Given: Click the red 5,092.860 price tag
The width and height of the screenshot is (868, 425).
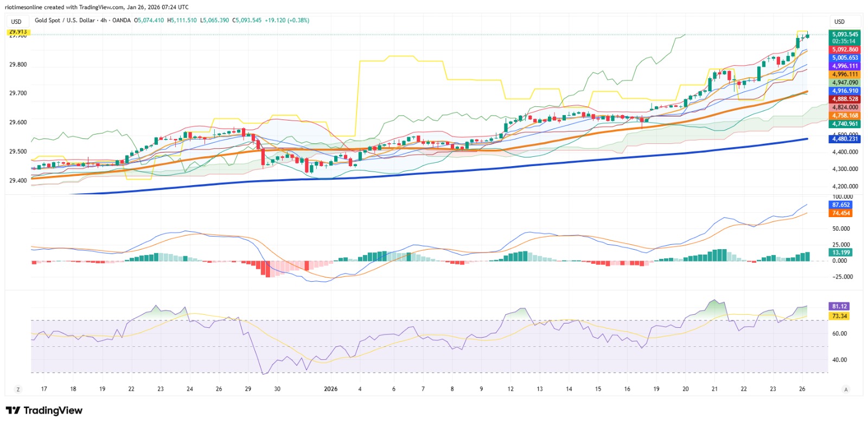Looking at the screenshot, I should (845, 49).
